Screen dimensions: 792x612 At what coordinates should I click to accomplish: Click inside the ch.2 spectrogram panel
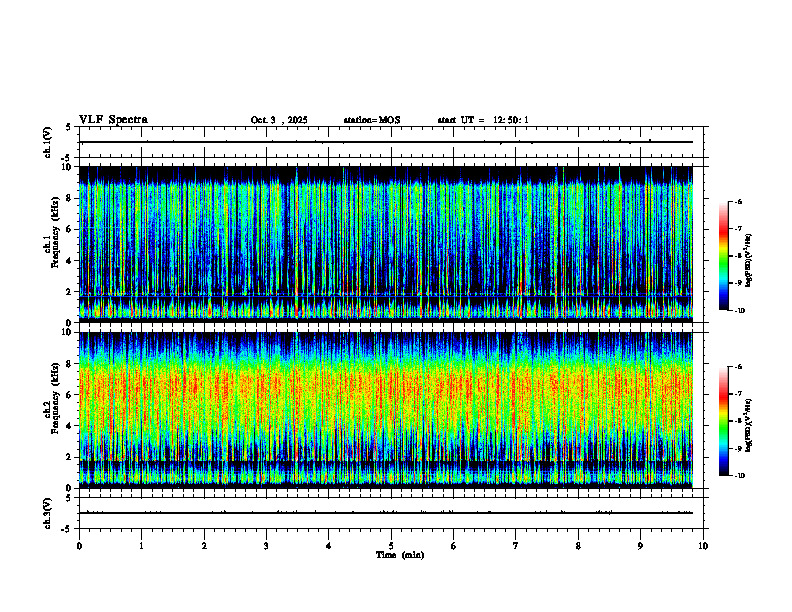click(x=386, y=410)
